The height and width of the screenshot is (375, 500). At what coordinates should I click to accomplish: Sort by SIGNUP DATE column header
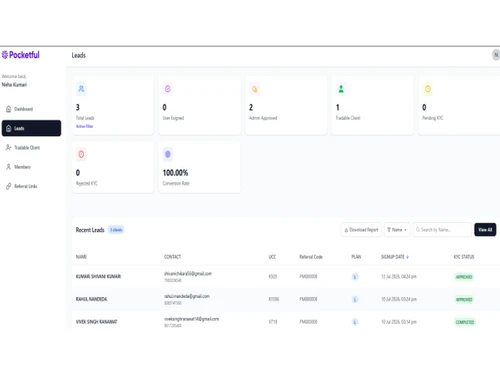395,257
